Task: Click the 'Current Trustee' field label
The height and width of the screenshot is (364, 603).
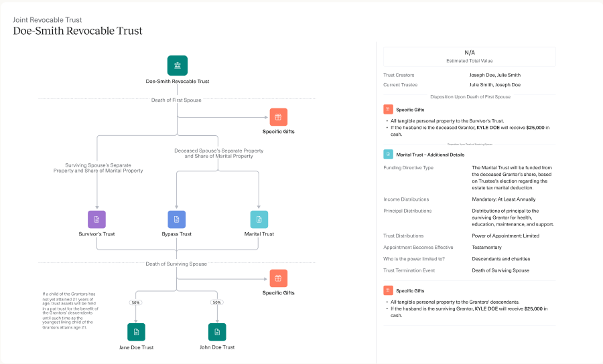Action: coord(401,84)
